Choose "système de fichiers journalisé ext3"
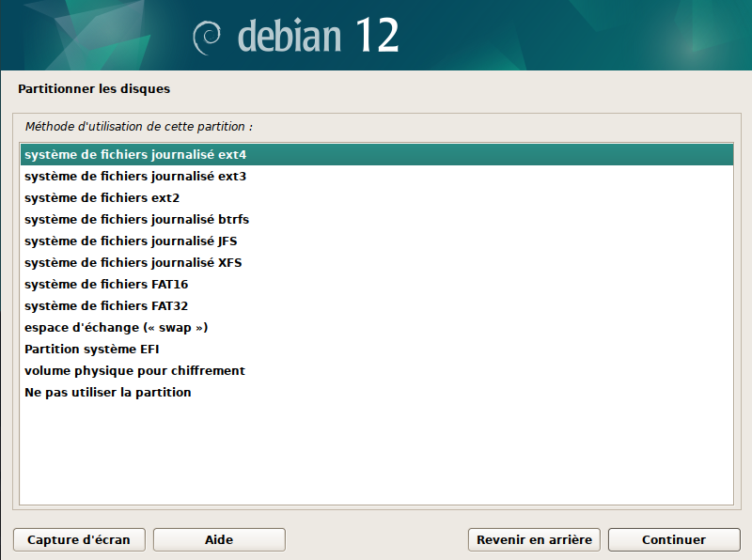Screen dimensions: 752x560 pyautogui.click(x=377, y=177)
